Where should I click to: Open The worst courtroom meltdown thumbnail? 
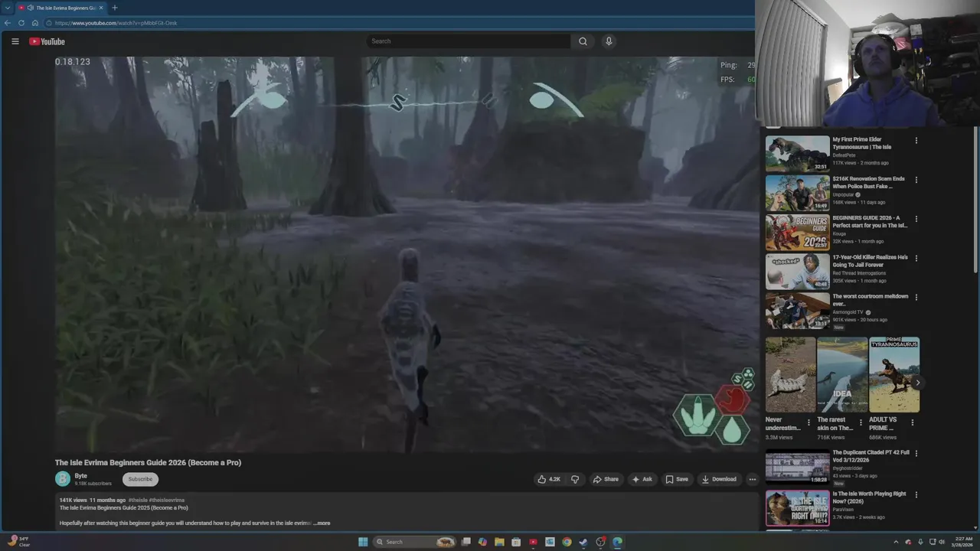click(x=797, y=310)
